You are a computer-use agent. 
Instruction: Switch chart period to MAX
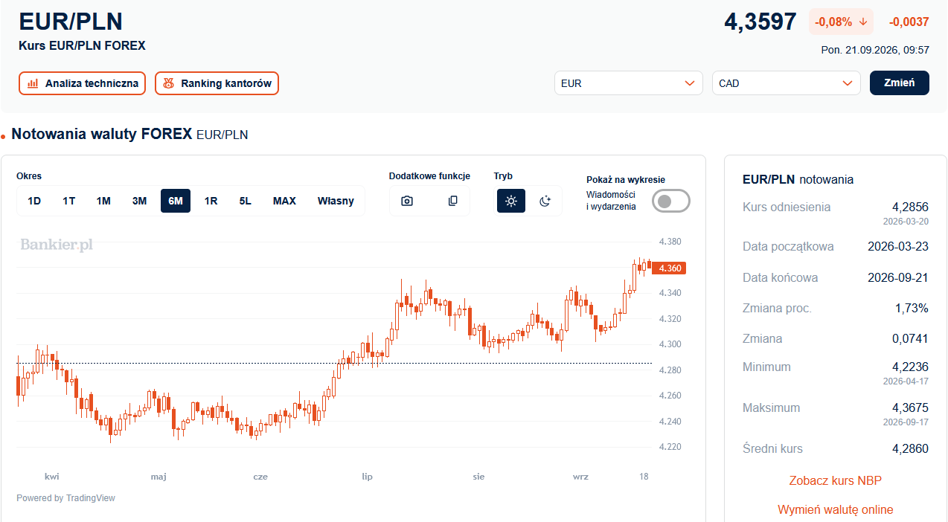[x=284, y=201]
